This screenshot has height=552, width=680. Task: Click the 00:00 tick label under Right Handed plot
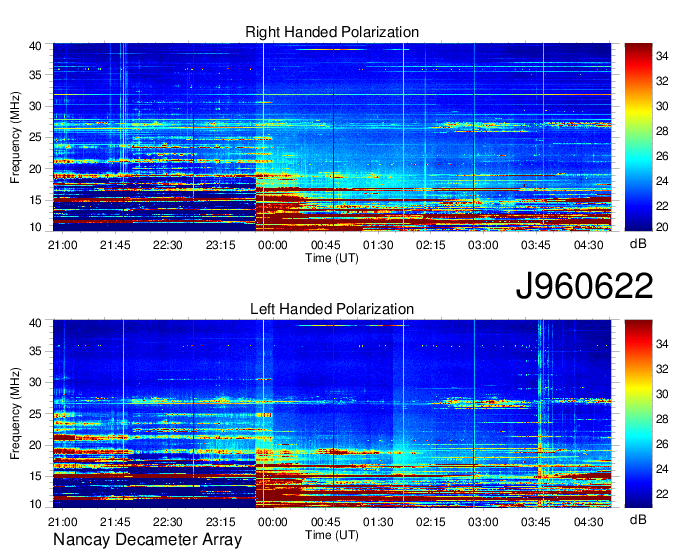[x=273, y=245]
